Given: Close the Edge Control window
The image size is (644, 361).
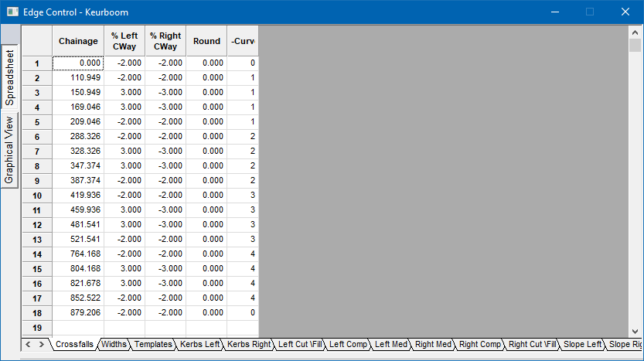Looking at the screenshot, I should pyautogui.click(x=625, y=12).
